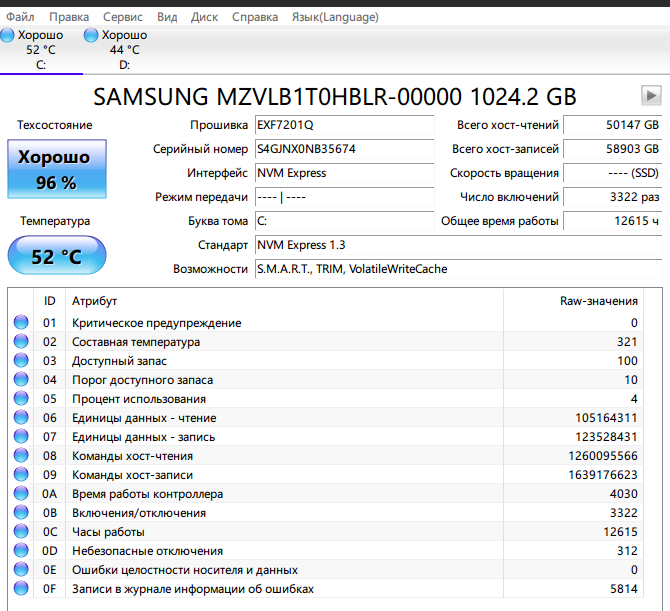This screenshot has height=611, width=670.
Task: Click status icon of attribute 0B row
Action: tap(21, 512)
